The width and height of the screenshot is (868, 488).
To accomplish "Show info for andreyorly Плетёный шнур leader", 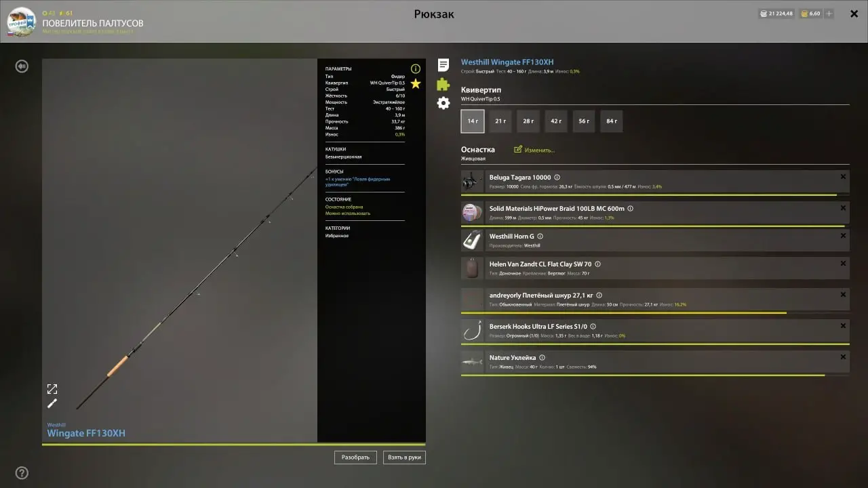I will click(599, 296).
